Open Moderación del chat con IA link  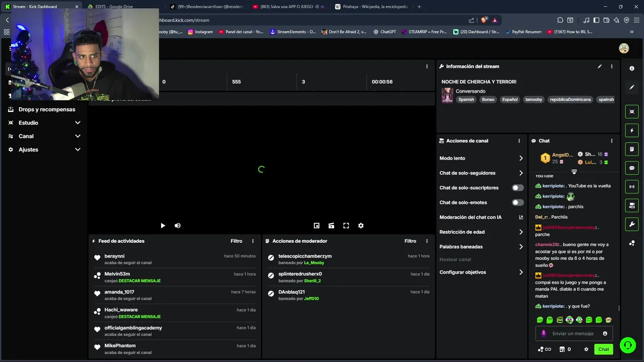(481, 217)
